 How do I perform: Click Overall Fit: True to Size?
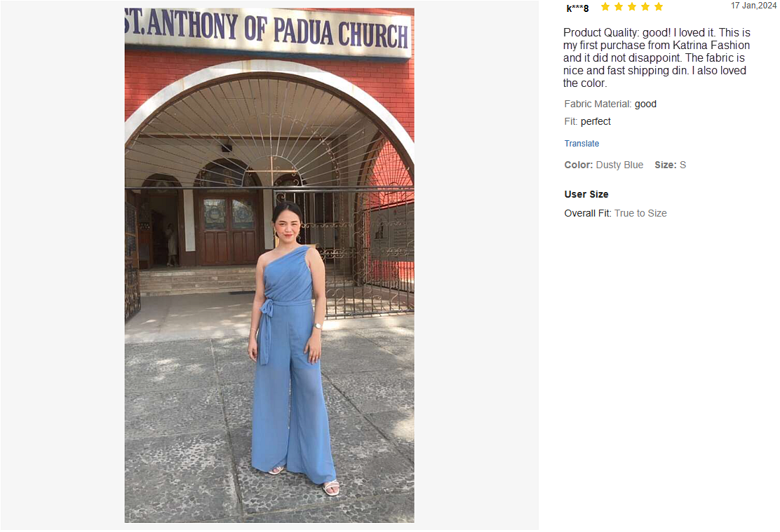[615, 213]
